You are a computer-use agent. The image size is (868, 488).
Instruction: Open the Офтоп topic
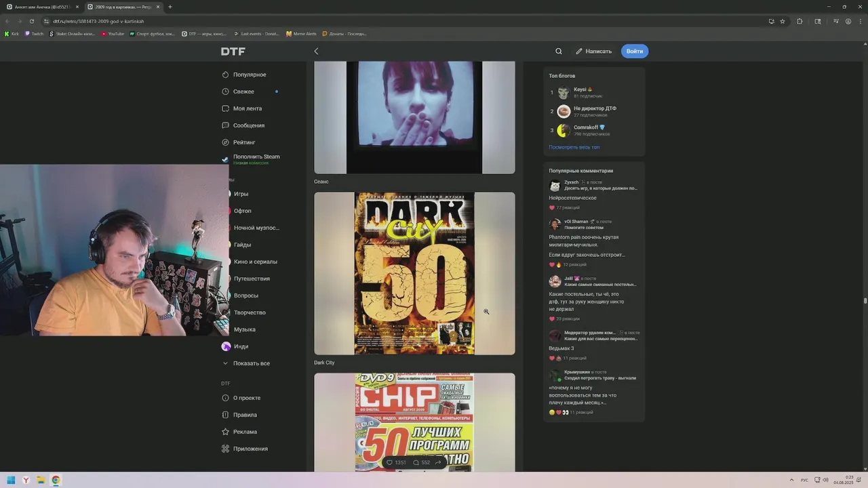point(242,211)
